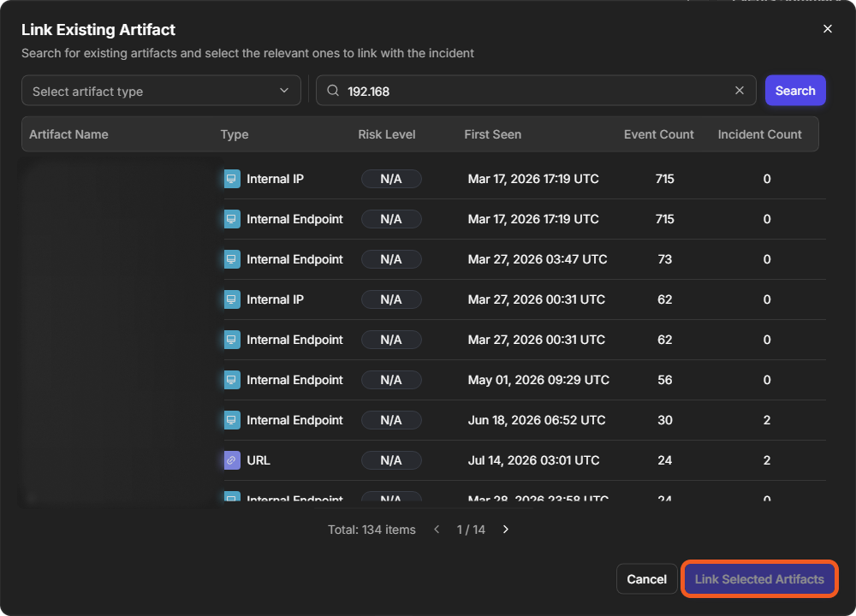Click the Risk Level column header
This screenshot has height=616, width=856.
387,134
